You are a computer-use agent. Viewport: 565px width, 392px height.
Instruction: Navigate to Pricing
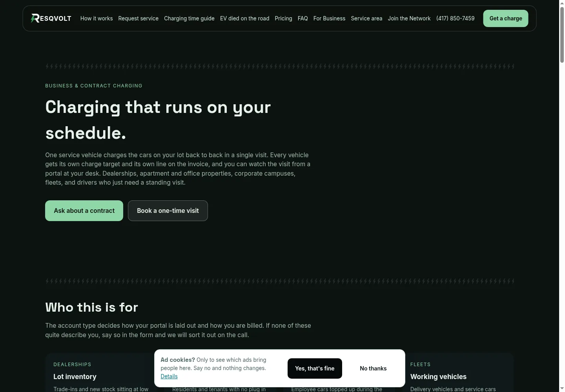pos(283,18)
